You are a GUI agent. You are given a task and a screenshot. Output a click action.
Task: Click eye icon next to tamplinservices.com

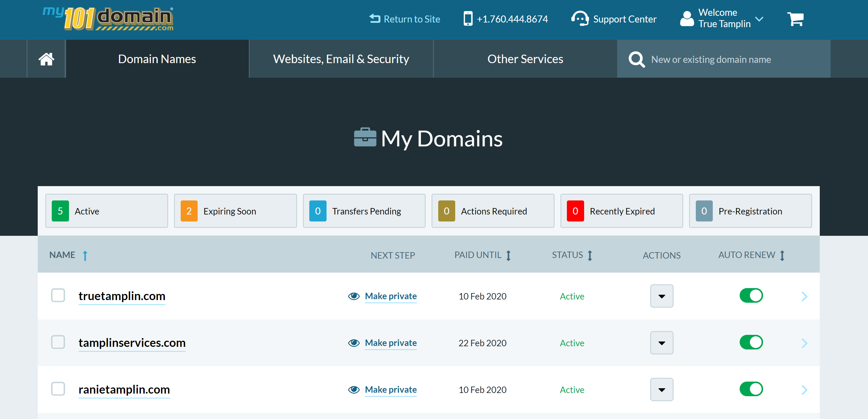[354, 343]
